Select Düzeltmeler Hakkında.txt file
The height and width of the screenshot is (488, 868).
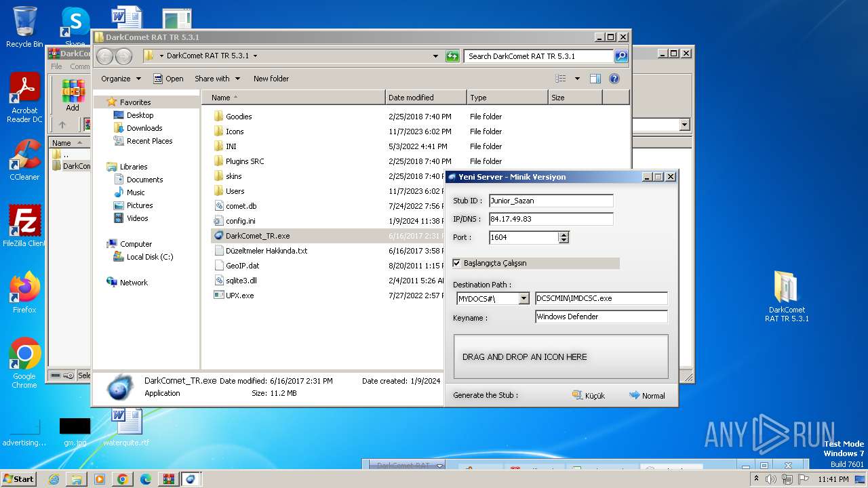[267, 251]
